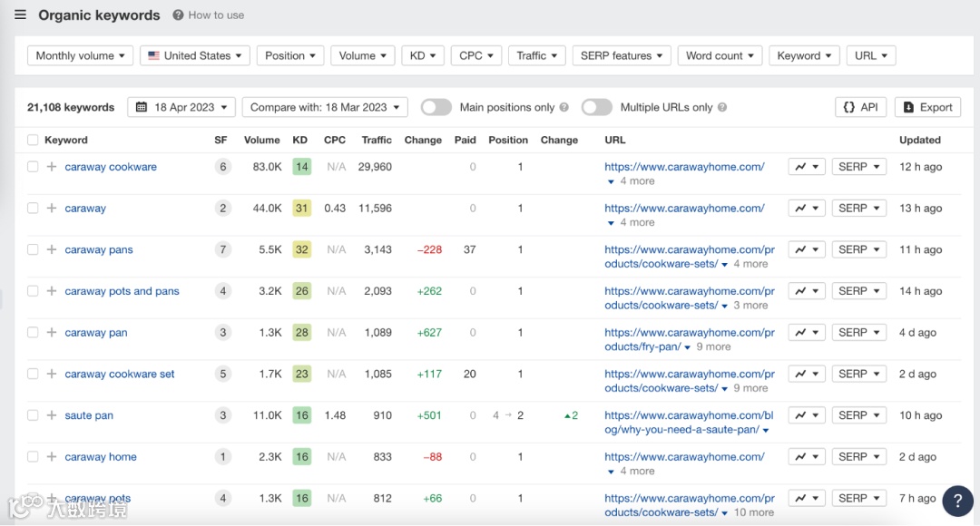Open the 18 Apr 2023 date picker
980x526 pixels.
click(x=181, y=107)
